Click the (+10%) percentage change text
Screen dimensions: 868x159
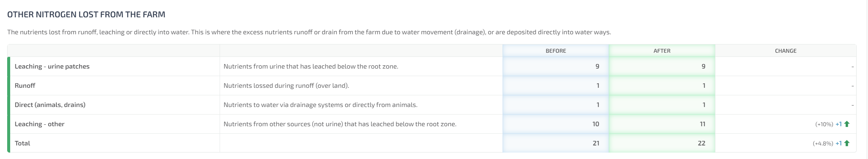click(x=824, y=124)
